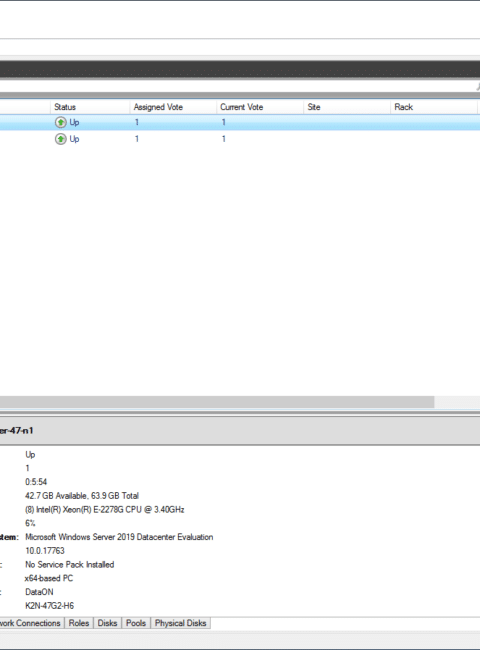480x650 pixels.
Task: Click Assigned Vote value 1 in first row
Action: pos(137,122)
